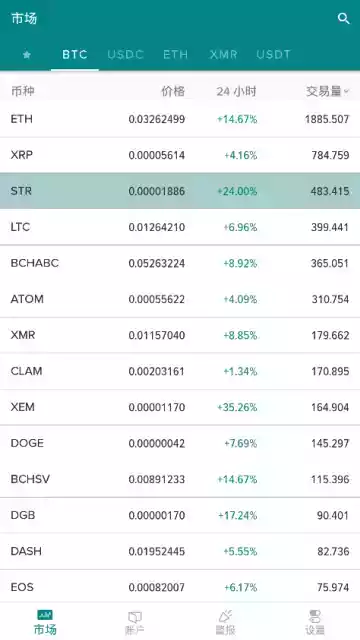Open the 账户 account icon in the bottom bar
The image size is (360, 640).
[135, 616]
